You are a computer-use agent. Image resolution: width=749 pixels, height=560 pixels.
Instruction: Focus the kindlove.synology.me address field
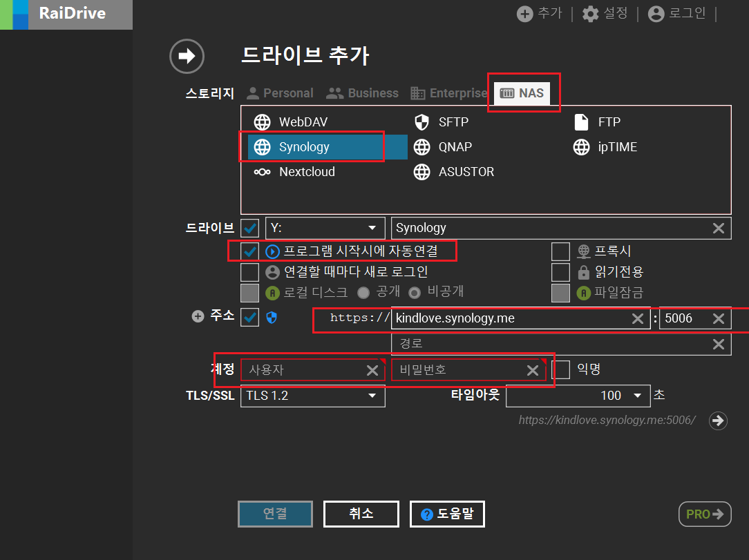tap(521, 318)
